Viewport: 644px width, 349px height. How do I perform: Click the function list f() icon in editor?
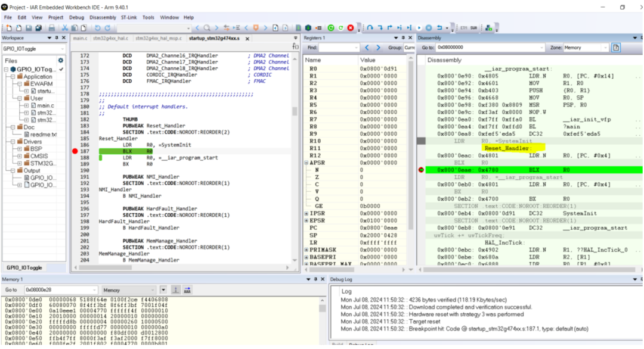tap(295, 47)
